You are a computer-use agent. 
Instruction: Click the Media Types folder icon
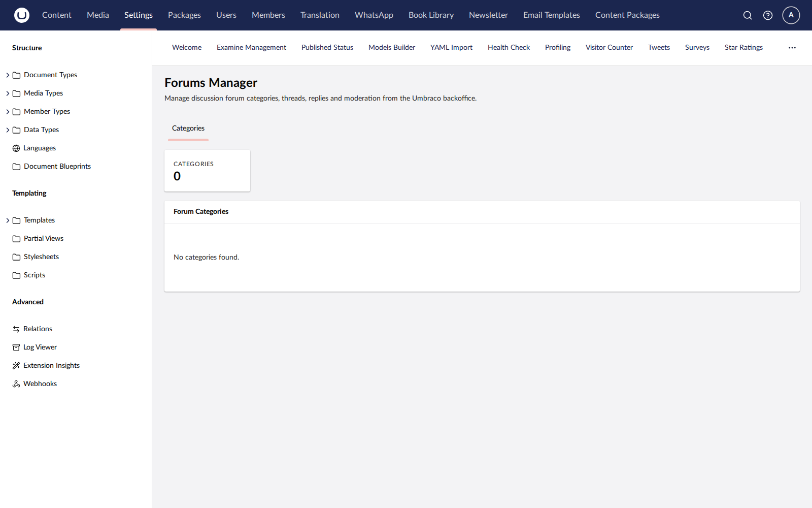click(x=16, y=93)
